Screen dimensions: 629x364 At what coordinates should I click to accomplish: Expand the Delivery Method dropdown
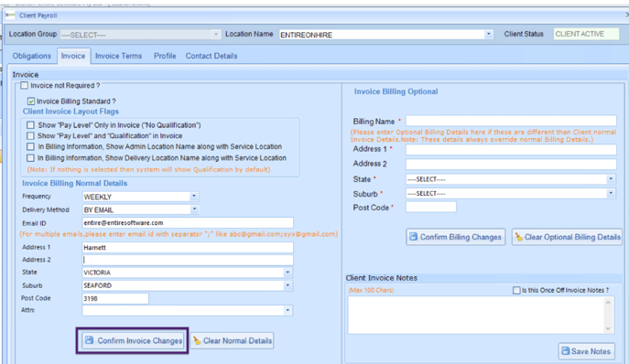tap(194, 209)
